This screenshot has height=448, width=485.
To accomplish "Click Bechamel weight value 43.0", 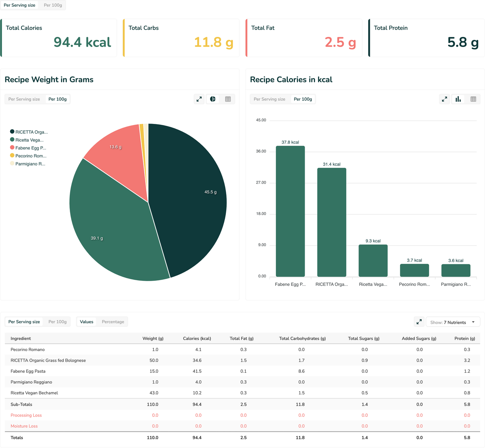I will (154, 393).
